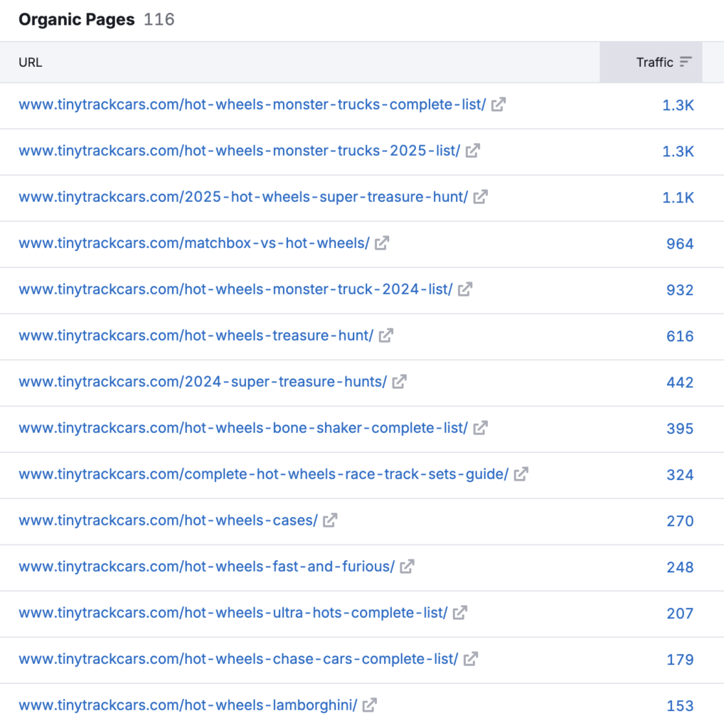Open the hot-wheels-bone-shaker-complete-list URL

coord(243,428)
